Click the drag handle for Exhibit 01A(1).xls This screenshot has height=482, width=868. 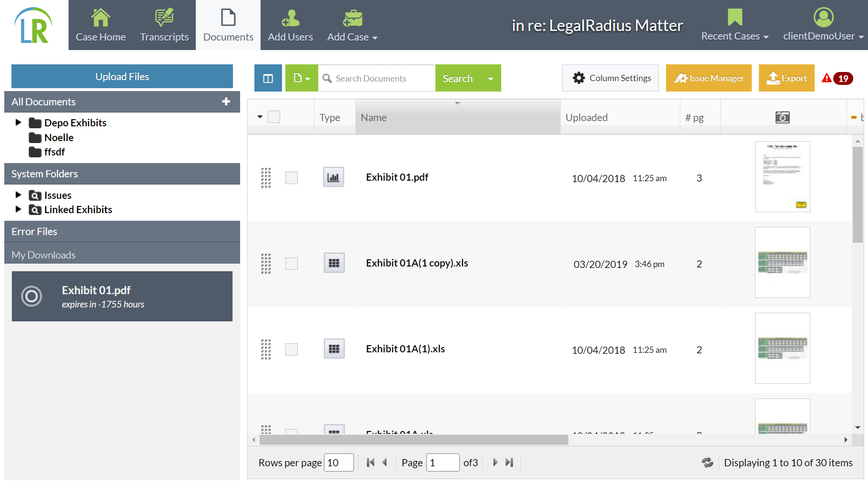pyautogui.click(x=266, y=349)
